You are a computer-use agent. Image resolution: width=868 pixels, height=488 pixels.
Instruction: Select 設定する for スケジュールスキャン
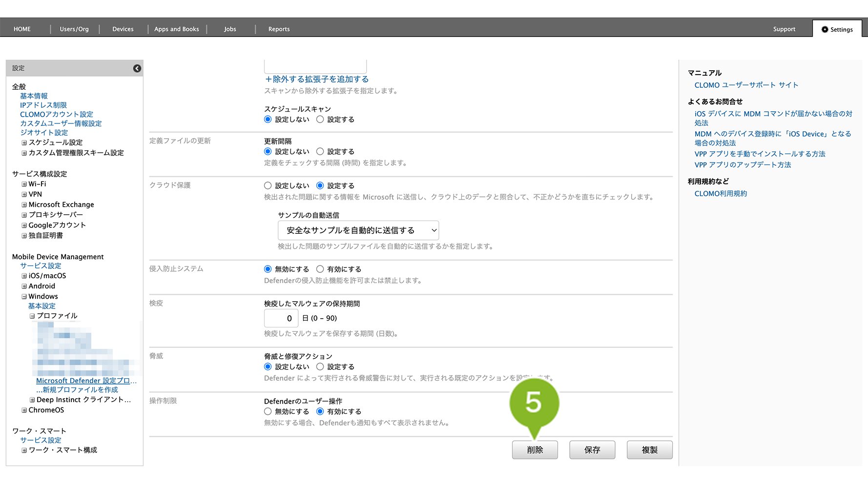coord(320,120)
